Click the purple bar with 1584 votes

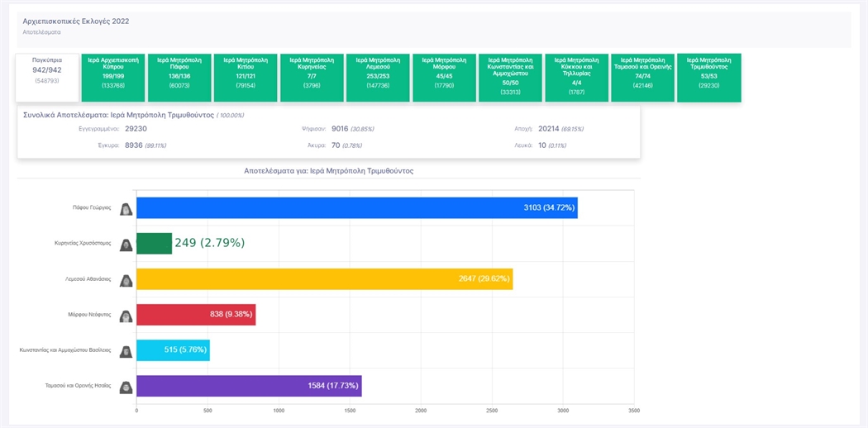pos(248,386)
